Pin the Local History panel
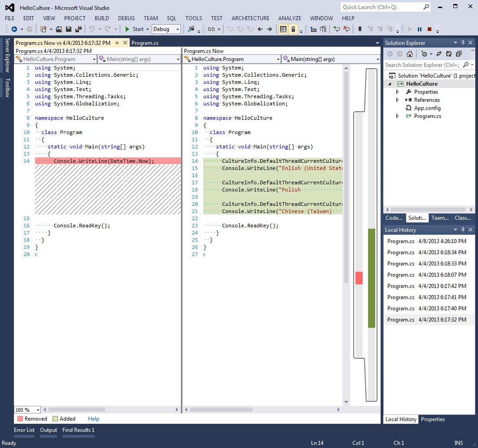 tap(463, 230)
